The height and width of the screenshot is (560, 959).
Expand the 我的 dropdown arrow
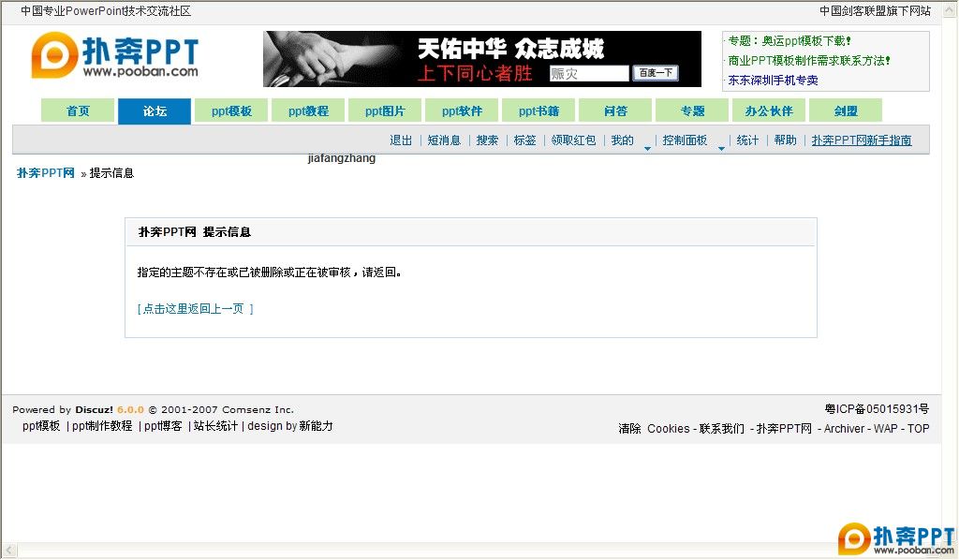647,148
